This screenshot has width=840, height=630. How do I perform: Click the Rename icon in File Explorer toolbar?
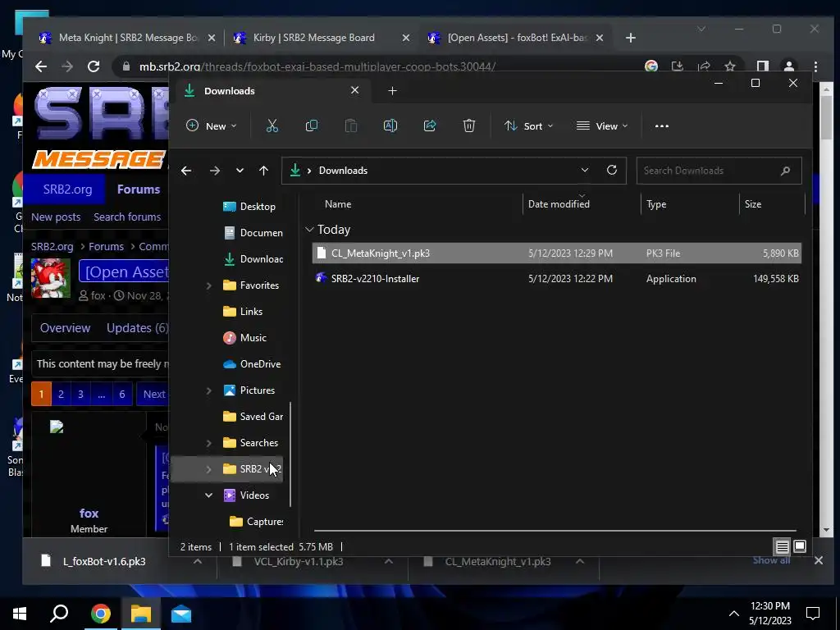pos(390,126)
